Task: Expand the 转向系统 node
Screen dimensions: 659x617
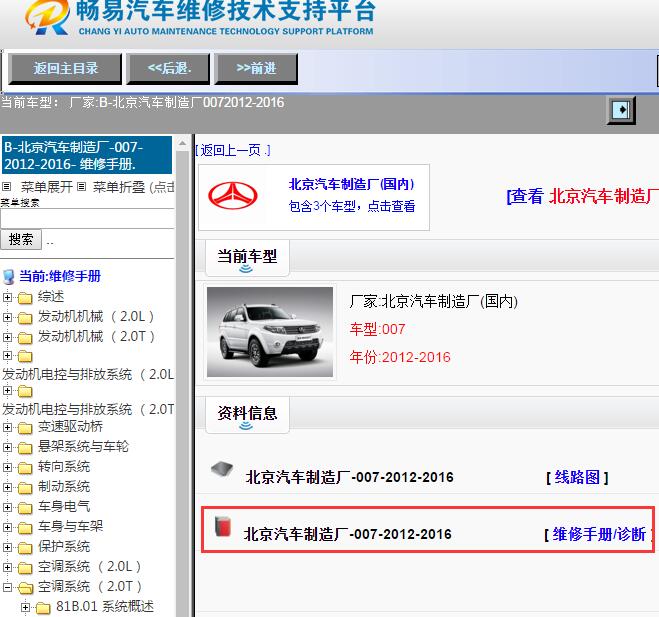Action: 7,467
